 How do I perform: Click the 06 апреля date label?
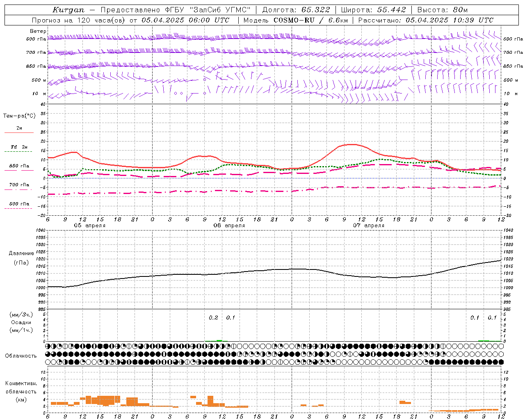(x=229, y=226)
